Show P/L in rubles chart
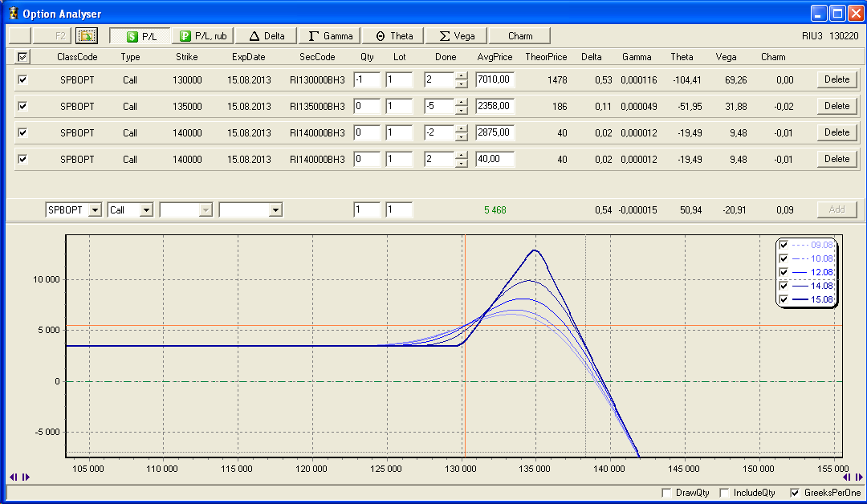The image size is (867, 504). point(204,36)
